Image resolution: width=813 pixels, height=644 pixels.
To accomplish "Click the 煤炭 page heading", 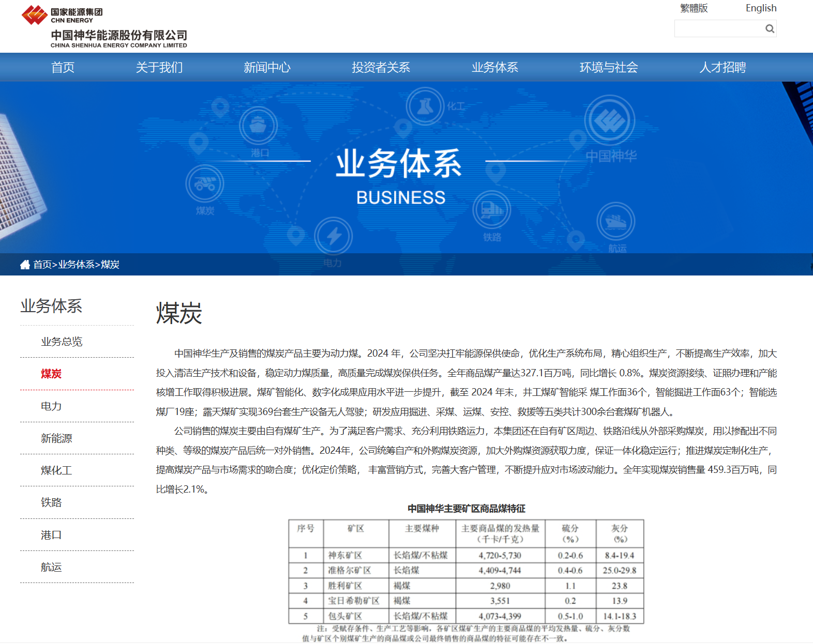I will tap(179, 313).
